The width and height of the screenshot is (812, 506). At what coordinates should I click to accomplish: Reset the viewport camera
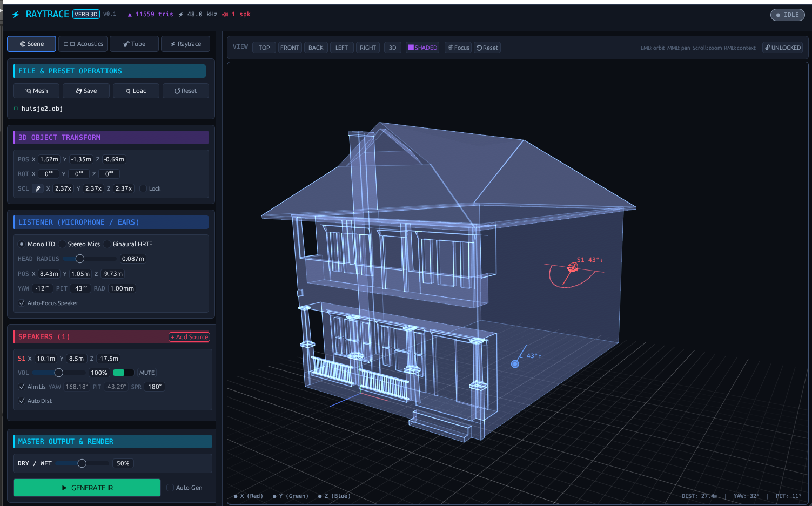click(487, 48)
